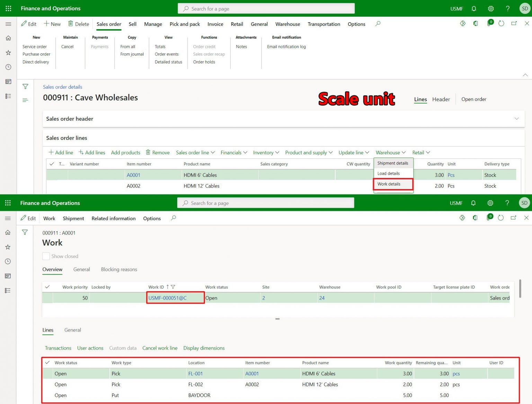Open Financials dropdown
Viewport: 532px width, 404px height.
tap(234, 153)
